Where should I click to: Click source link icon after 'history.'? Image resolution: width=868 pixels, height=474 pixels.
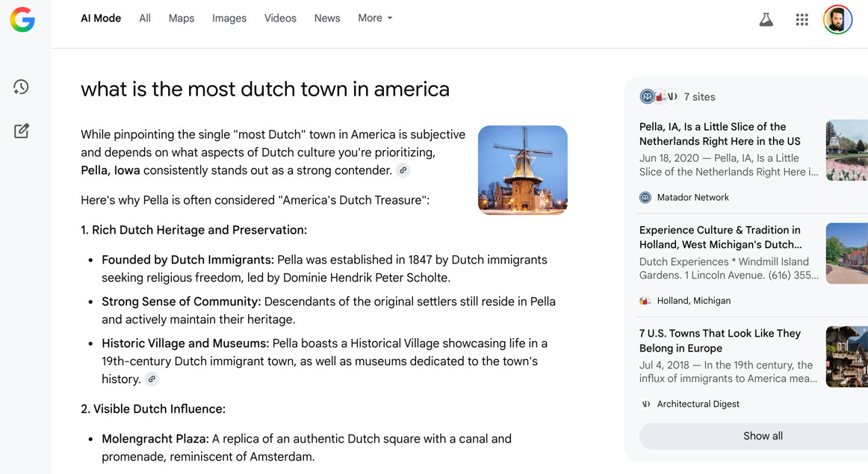(152, 380)
